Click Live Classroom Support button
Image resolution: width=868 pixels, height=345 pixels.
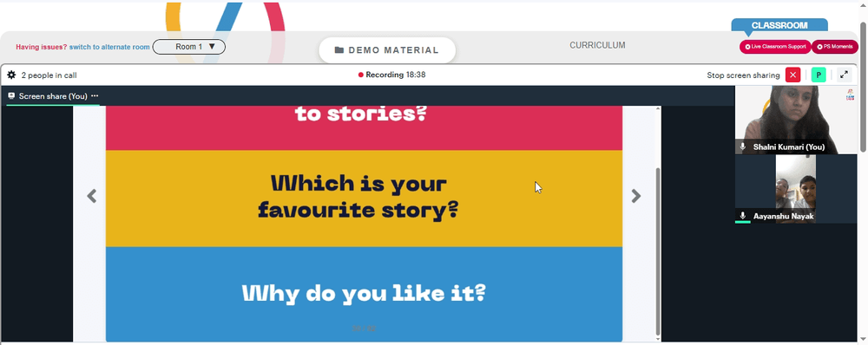pos(775,47)
